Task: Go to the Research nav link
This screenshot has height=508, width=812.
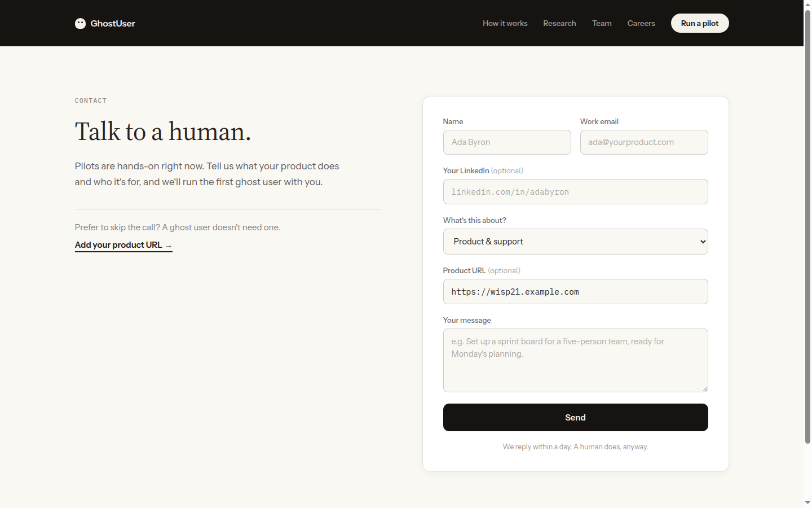Action: pyautogui.click(x=559, y=23)
